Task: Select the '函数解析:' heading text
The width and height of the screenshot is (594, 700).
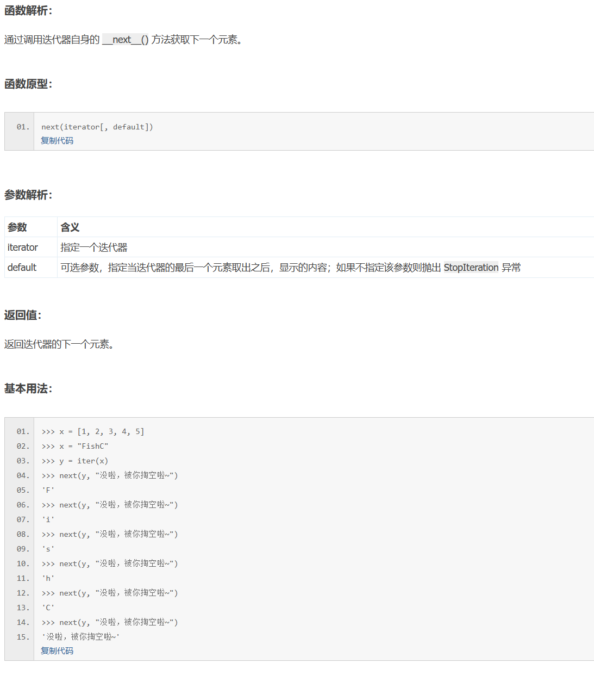Action: (28, 10)
